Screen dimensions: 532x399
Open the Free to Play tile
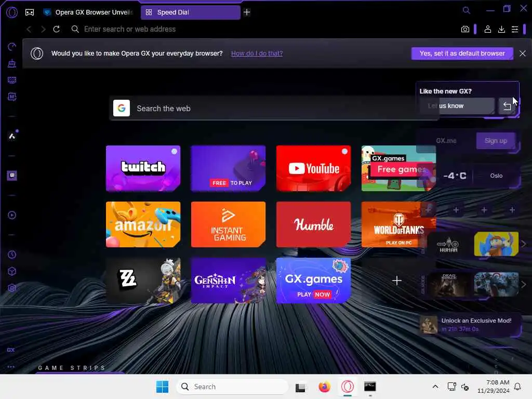pyautogui.click(x=229, y=168)
